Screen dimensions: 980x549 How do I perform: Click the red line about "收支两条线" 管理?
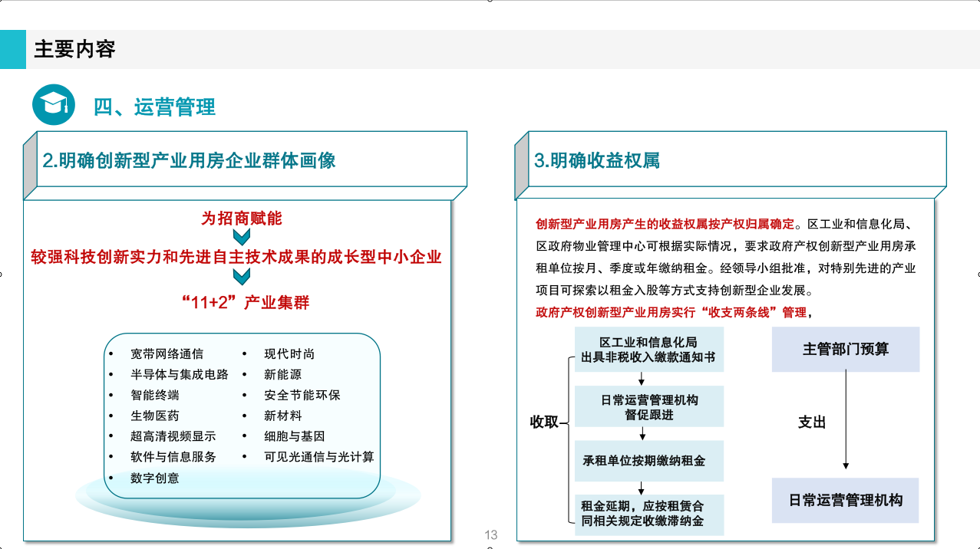(673, 312)
